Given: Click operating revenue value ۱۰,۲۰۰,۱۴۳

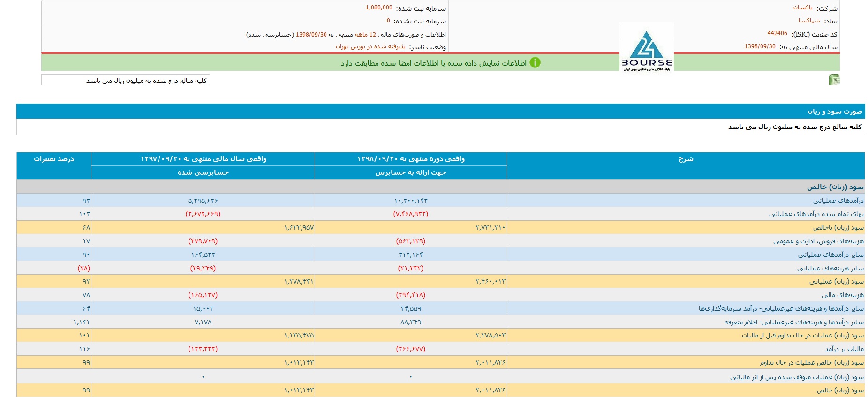Looking at the screenshot, I should (x=411, y=201).
